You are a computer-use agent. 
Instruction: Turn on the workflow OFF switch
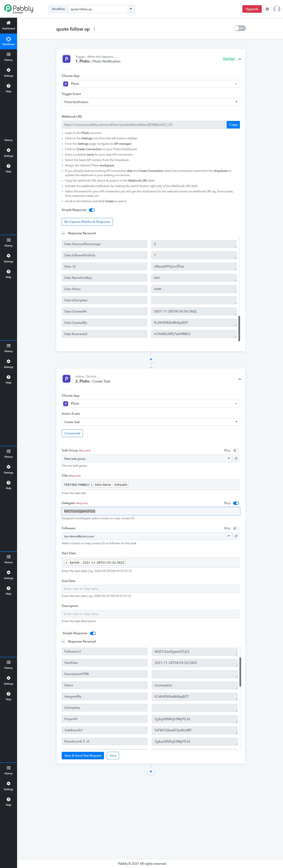tap(240, 28)
